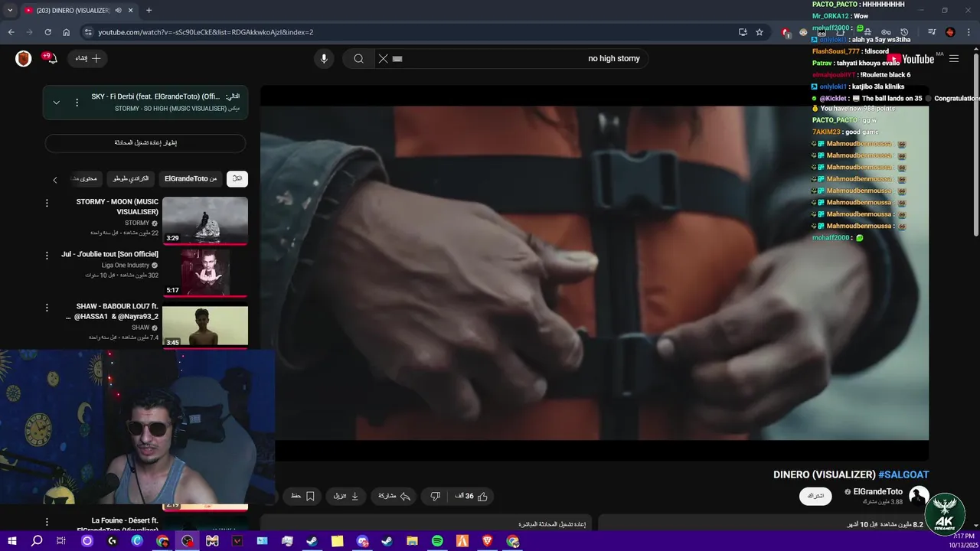Open the Windows Start menu

(x=11, y=541)
